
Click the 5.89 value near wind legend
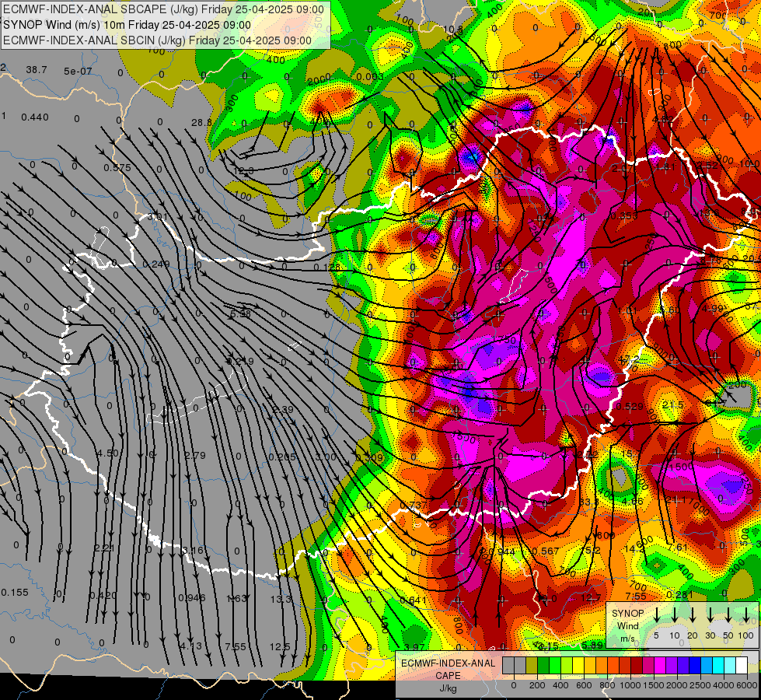(x=592, y=645)
